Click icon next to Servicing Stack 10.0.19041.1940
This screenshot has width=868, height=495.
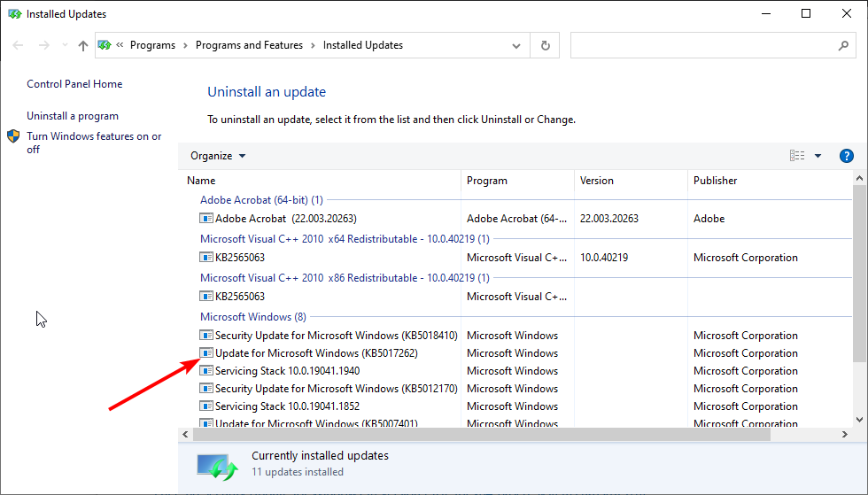(205, 370)
